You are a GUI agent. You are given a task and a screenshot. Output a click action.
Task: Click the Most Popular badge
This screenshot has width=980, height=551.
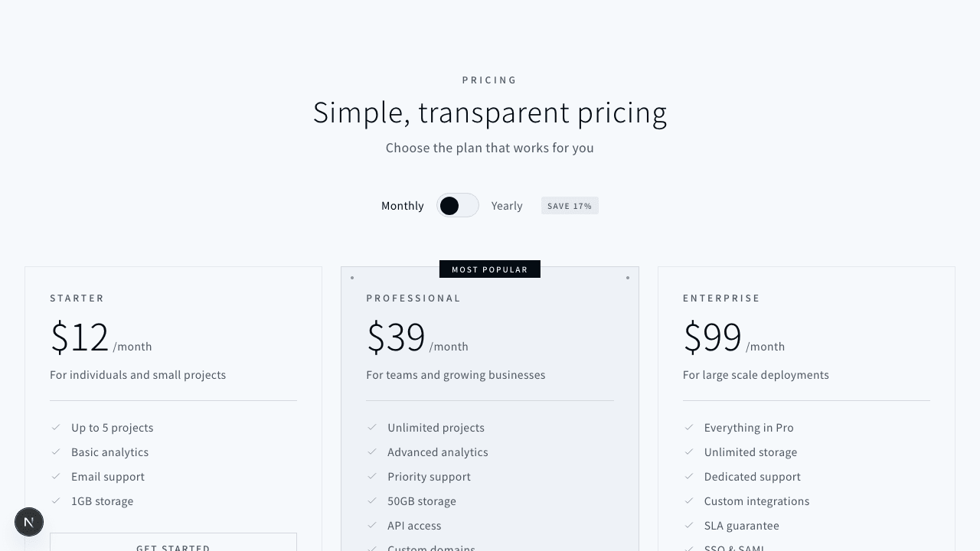click(490, 269)
